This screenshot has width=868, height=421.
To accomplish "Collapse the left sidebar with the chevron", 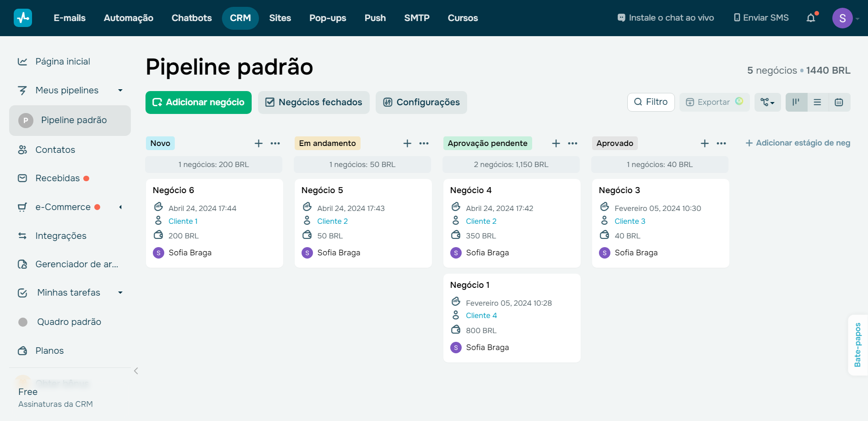I will 136,371.
